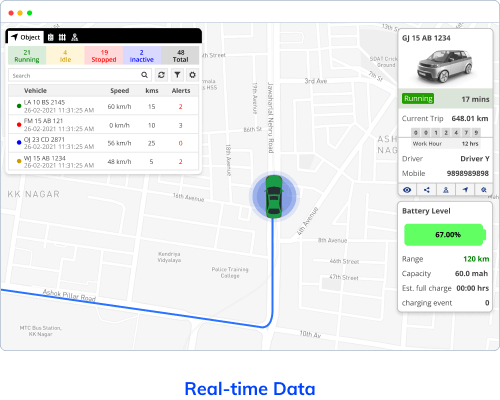The image size is (500, 400).
Task: Open alerts count 0 for OJ 23 CD 2871
Action: [181, 143]
